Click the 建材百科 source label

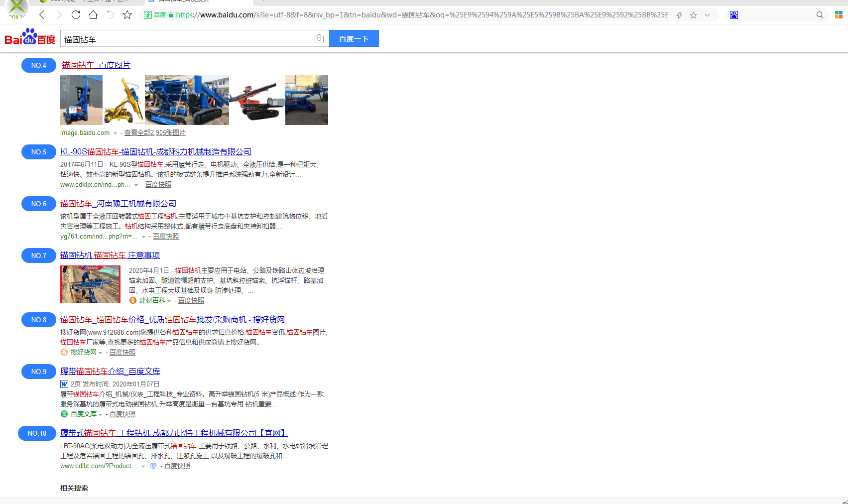[152, 300]
